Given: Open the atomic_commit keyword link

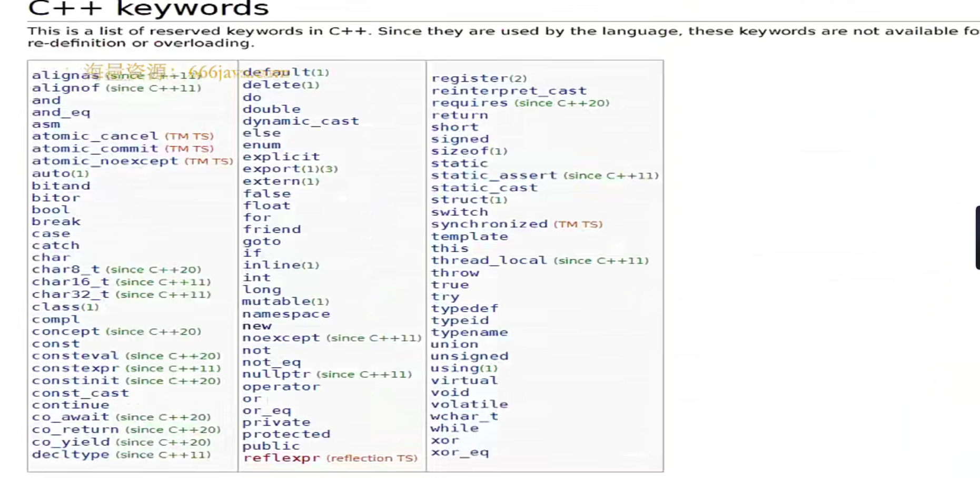Looking at the screenshot, I should point(95,149).
